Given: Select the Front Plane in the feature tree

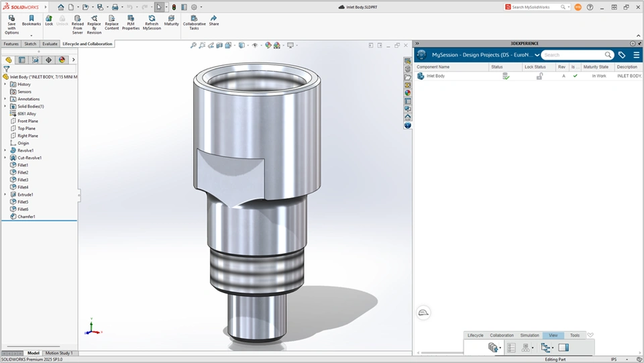Looking at the screenshot, I should [x=28, y=121].
